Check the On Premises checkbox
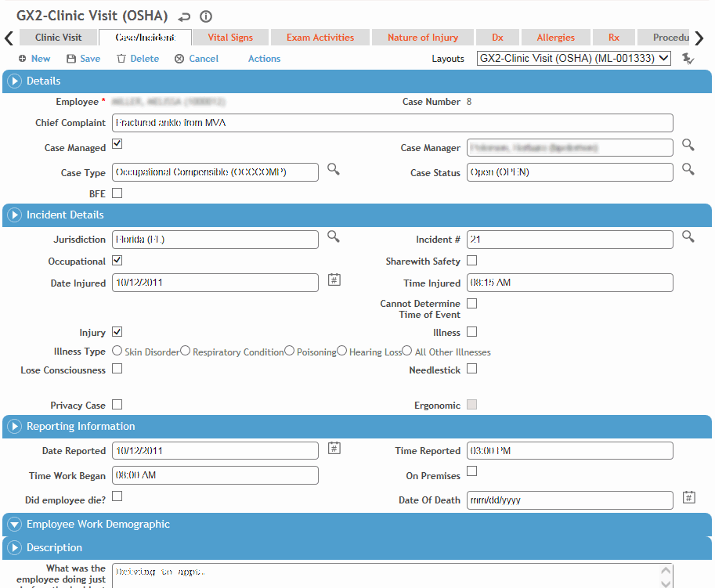The height and width of the screenshot is (588, 715). click(x=472, y=471)
